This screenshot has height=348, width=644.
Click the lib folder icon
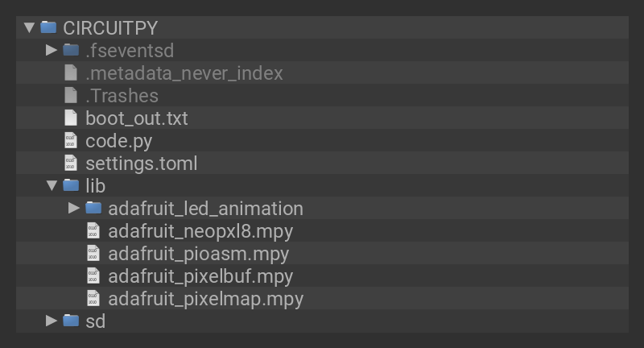coord(71,185)
